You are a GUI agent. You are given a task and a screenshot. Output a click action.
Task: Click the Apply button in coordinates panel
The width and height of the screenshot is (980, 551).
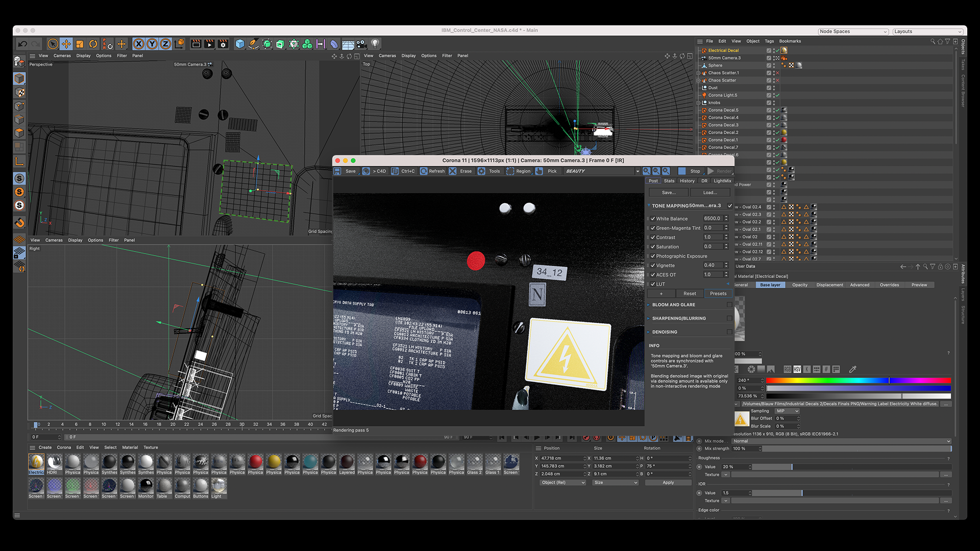pyautogui.click(x=668, y=483)
